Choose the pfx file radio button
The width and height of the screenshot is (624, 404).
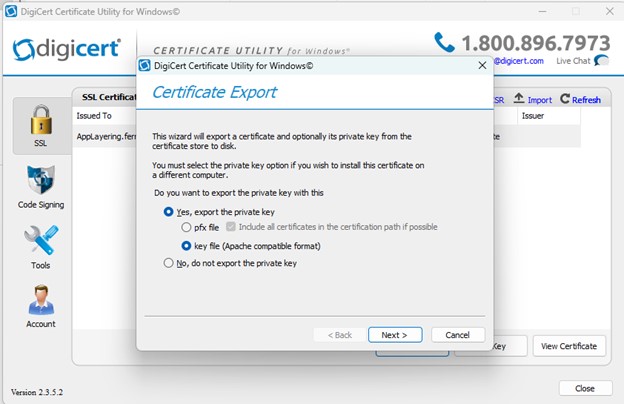186,227
